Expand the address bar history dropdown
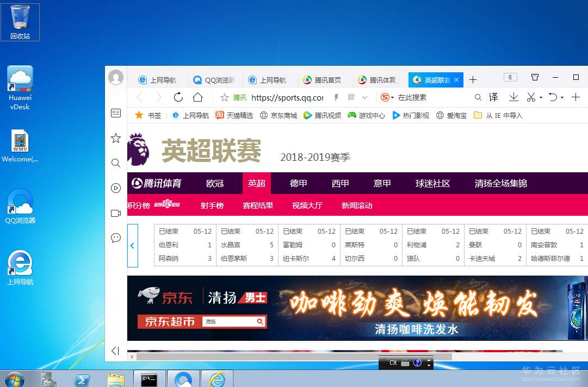This screenshot has width=588, height=387. 364,97
